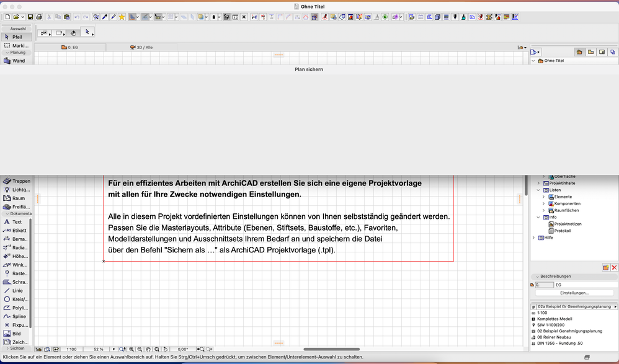Switch to the 3D / Alle tab

pos(141,47)
